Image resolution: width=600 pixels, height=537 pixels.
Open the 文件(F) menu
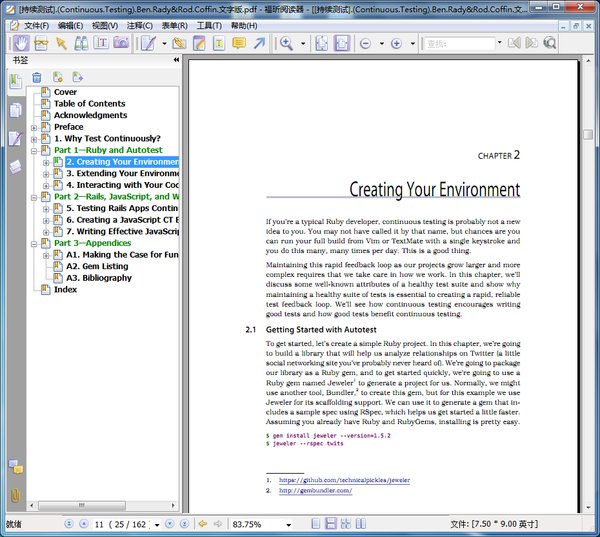click(36, 26)
